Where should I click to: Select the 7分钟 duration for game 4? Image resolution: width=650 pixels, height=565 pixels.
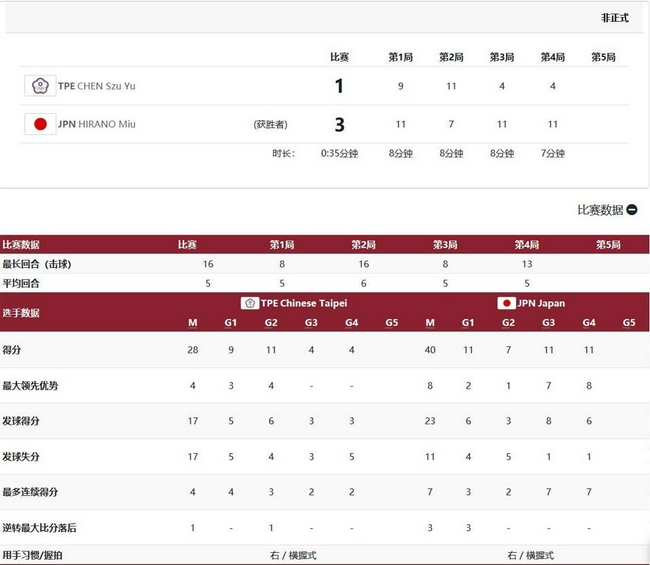pos(553,153)
